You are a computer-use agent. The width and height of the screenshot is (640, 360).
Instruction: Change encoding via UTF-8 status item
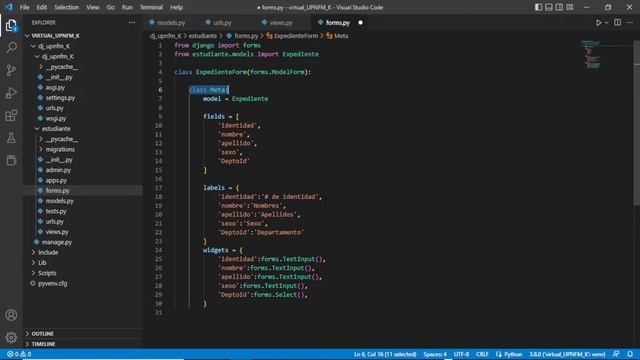(x=461, y=354)
